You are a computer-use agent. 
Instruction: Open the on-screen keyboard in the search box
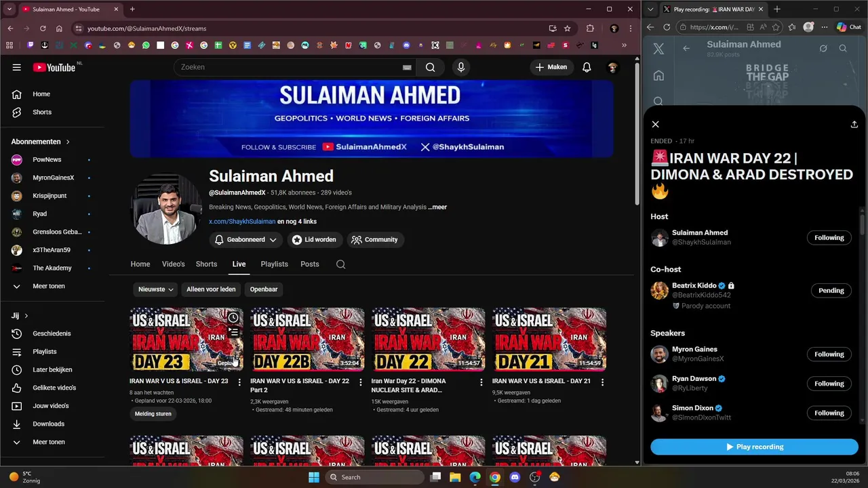[407, 67]
